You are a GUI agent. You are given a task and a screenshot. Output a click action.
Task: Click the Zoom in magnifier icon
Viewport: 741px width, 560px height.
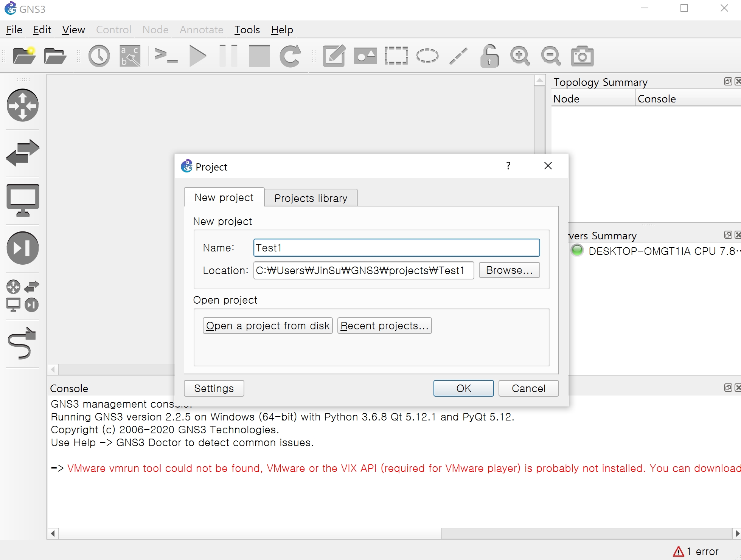(520, 56)
